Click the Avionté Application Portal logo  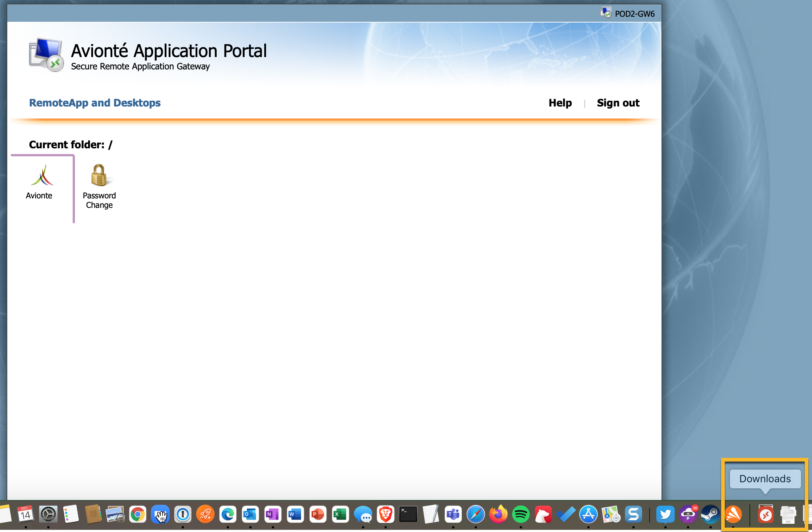point(46,55)
